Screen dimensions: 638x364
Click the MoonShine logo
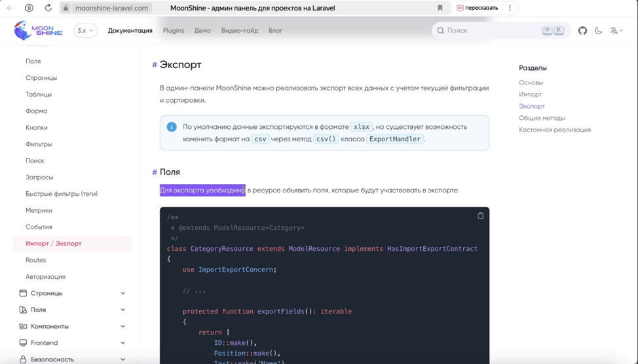38,31
